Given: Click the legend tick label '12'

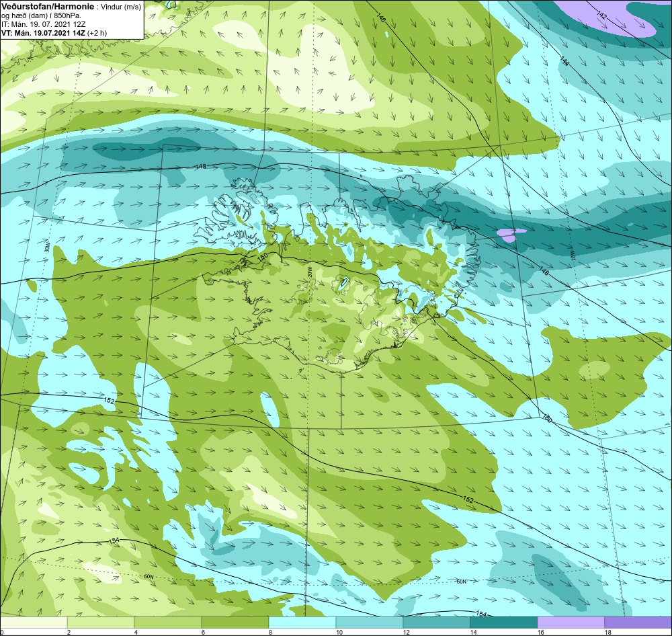Looking at the screenshot, I should pos(406,632).
